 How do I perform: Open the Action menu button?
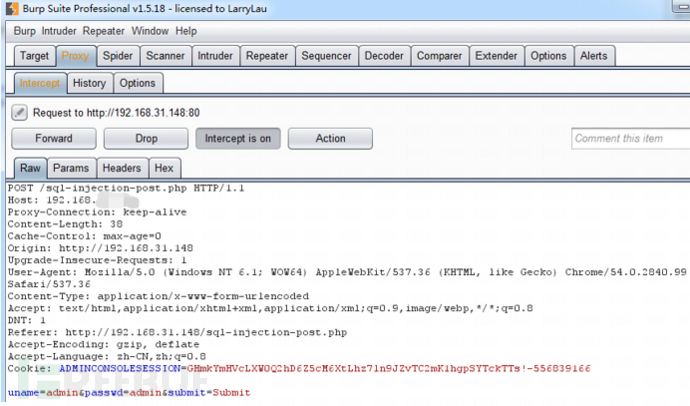330,139
